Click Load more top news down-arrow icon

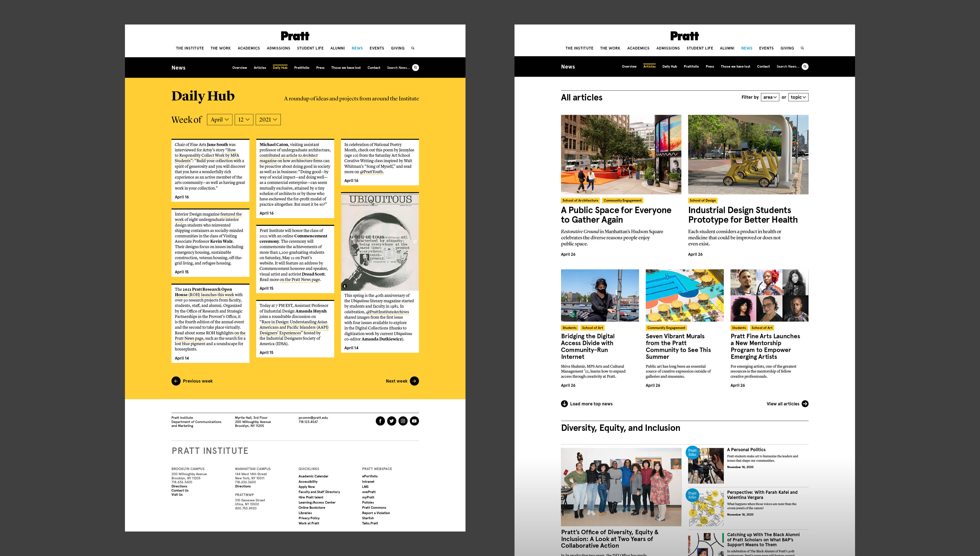click(x=564, y=404)
